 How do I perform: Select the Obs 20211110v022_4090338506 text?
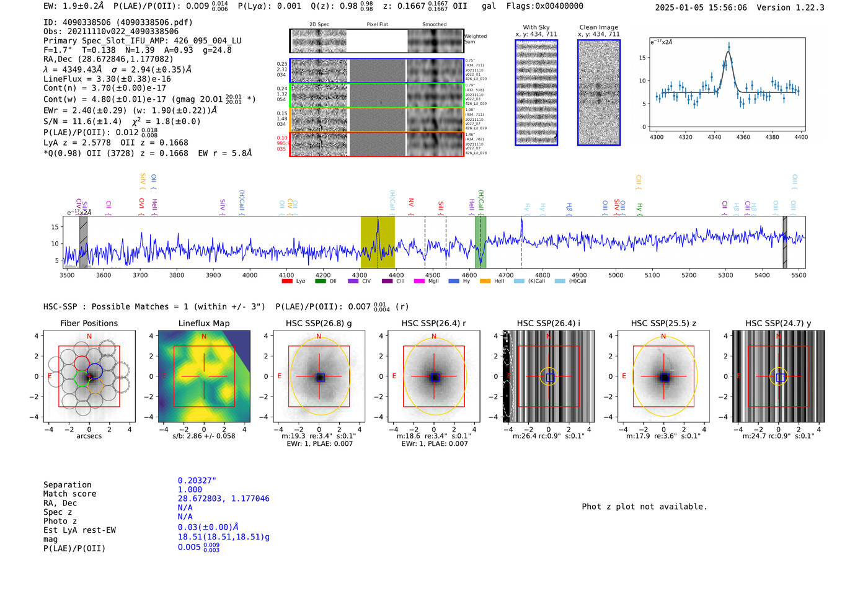click(111, 32)
